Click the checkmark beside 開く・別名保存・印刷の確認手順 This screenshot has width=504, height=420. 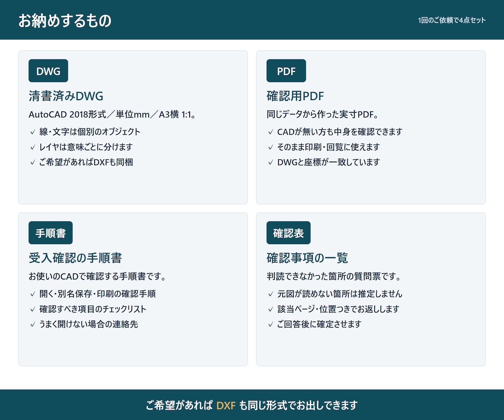(33, 294)
